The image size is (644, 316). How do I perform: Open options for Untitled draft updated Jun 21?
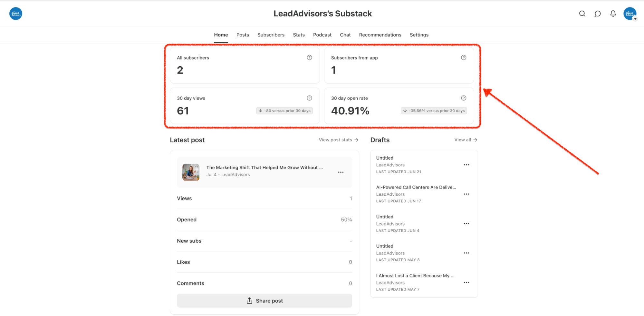[466, 165]
